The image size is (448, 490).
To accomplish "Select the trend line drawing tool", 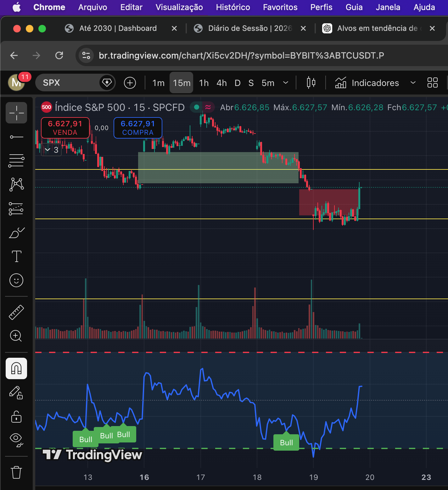I will click(x=16, y=137).
